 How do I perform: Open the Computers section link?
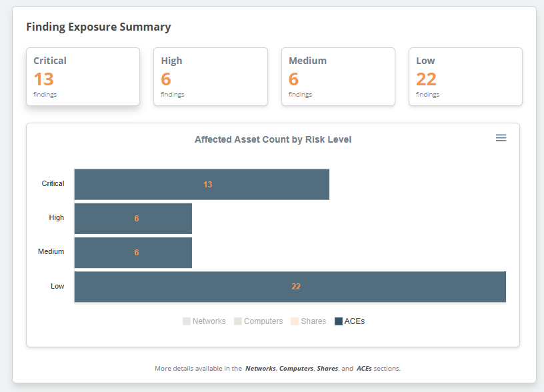[x=296, y=368]
